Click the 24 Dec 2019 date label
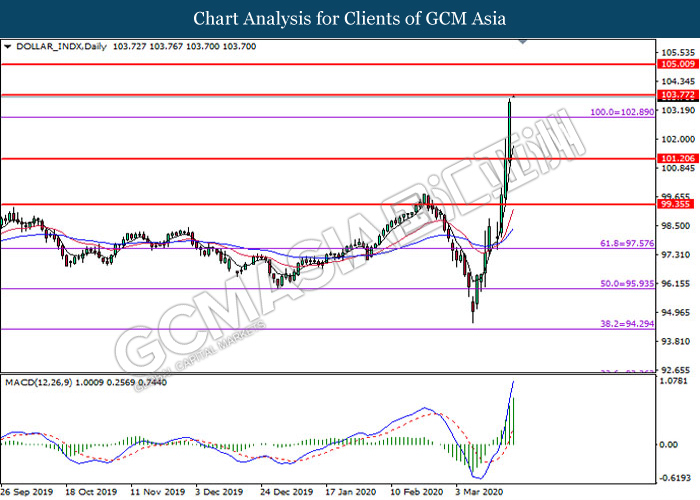The height and width of the screenshot is (500, 700). point(287,492)
